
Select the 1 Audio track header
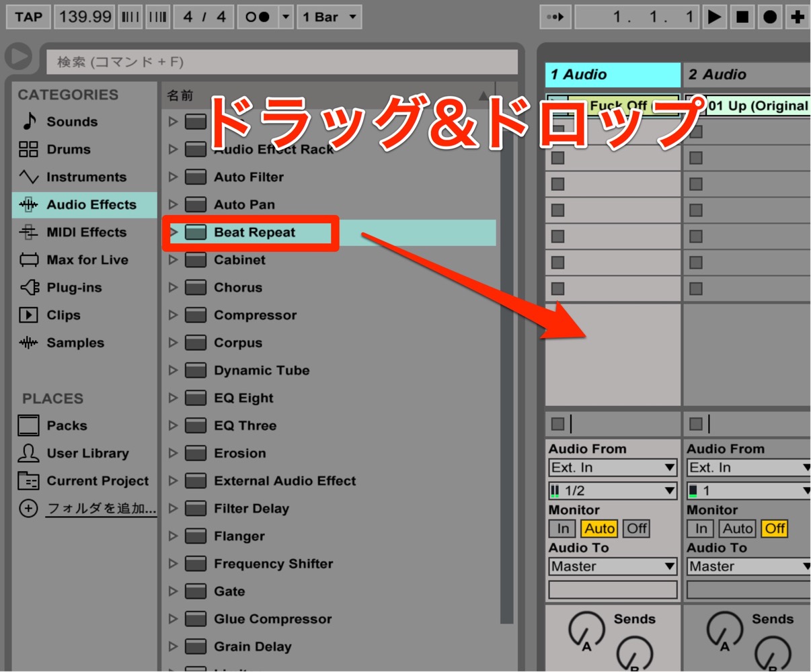click(613, 75)
